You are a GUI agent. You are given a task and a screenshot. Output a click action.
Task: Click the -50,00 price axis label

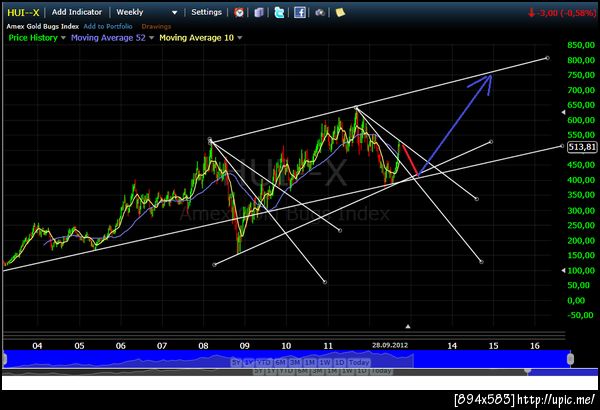pos(580,315)
